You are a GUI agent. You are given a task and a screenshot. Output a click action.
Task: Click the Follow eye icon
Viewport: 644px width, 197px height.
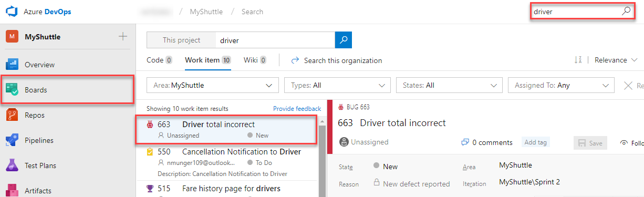click(x=624, y=142)
